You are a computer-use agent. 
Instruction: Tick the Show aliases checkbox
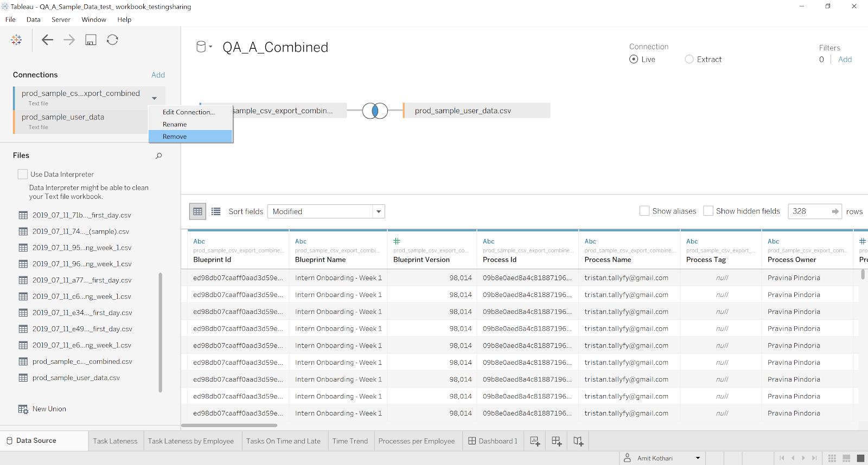point(644,211)
